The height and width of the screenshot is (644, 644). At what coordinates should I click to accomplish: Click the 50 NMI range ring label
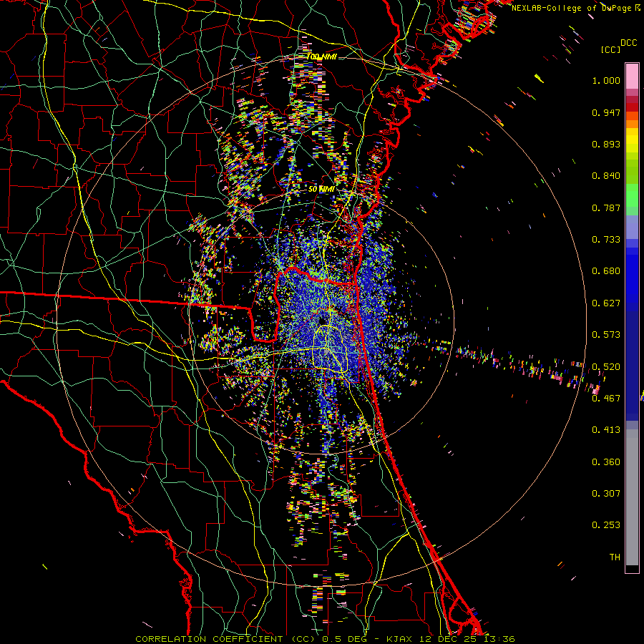click(321, 189)
